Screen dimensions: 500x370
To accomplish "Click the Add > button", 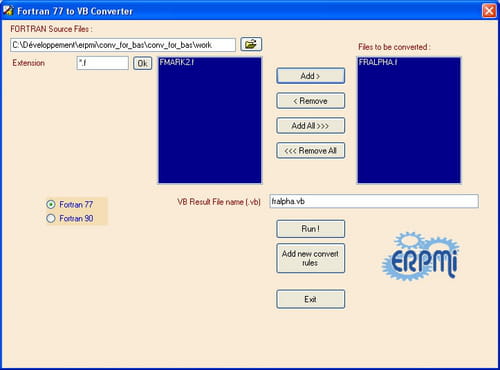I will click(x=310, y=76).
